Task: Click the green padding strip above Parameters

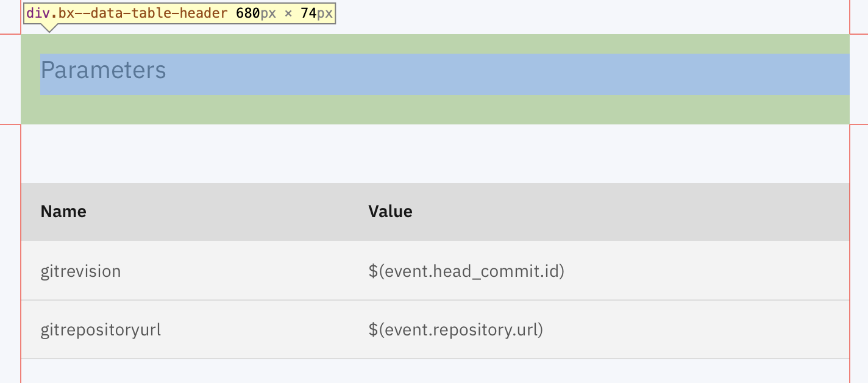Action: [435, 44]
